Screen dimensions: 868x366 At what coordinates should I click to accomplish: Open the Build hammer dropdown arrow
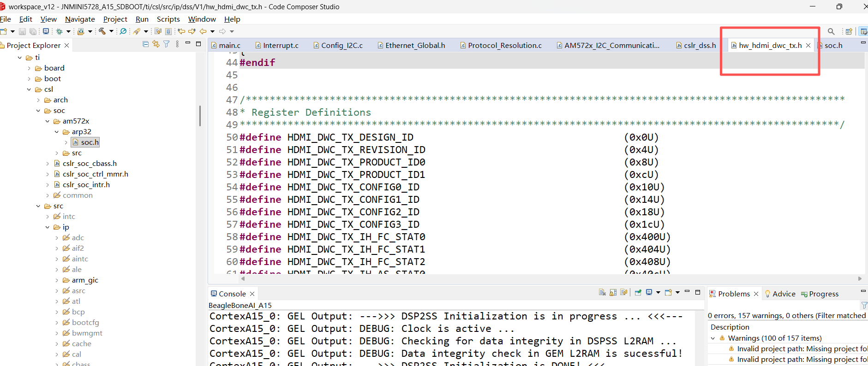point(111,31)
